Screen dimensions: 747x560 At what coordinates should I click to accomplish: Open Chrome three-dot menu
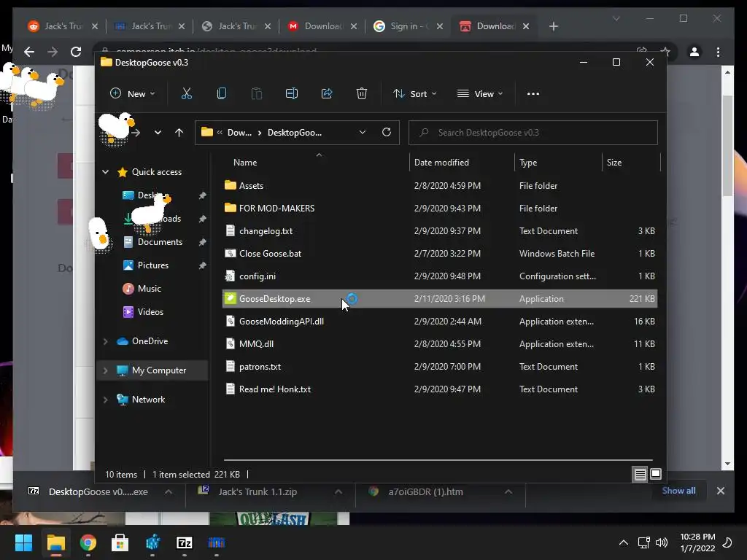(718, 52)
